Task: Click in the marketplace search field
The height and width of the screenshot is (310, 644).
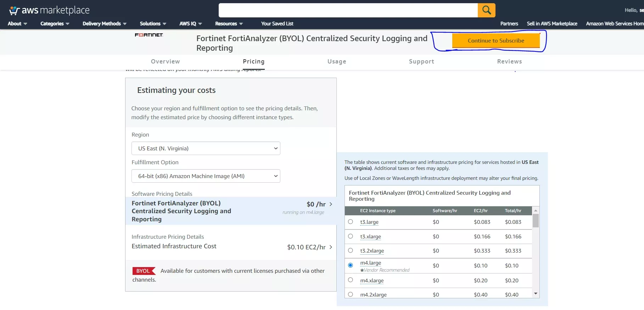Action: (x=348, y=10)
